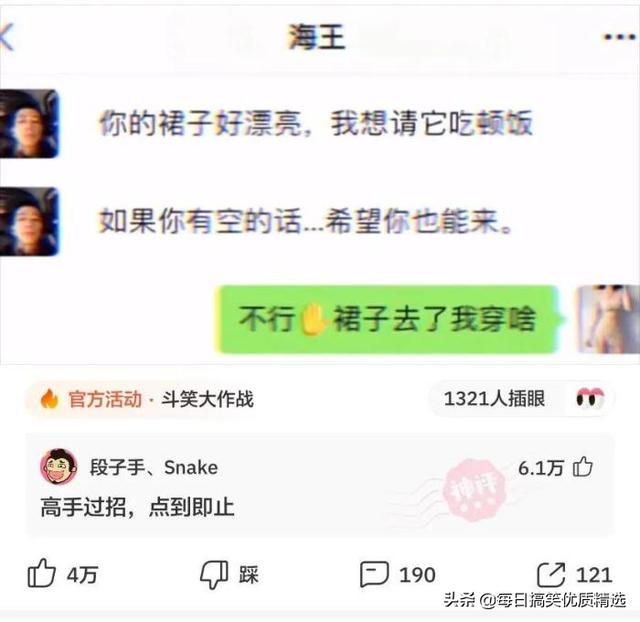Tap the thumbs-up like icon showing 4万
640x622 pixels.
point(41,574)
